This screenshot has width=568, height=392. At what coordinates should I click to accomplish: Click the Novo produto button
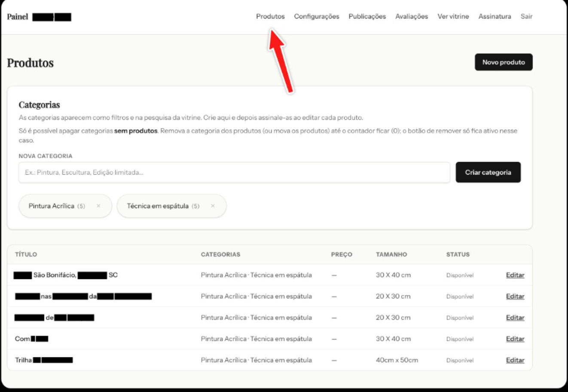(x=503, y=62)
